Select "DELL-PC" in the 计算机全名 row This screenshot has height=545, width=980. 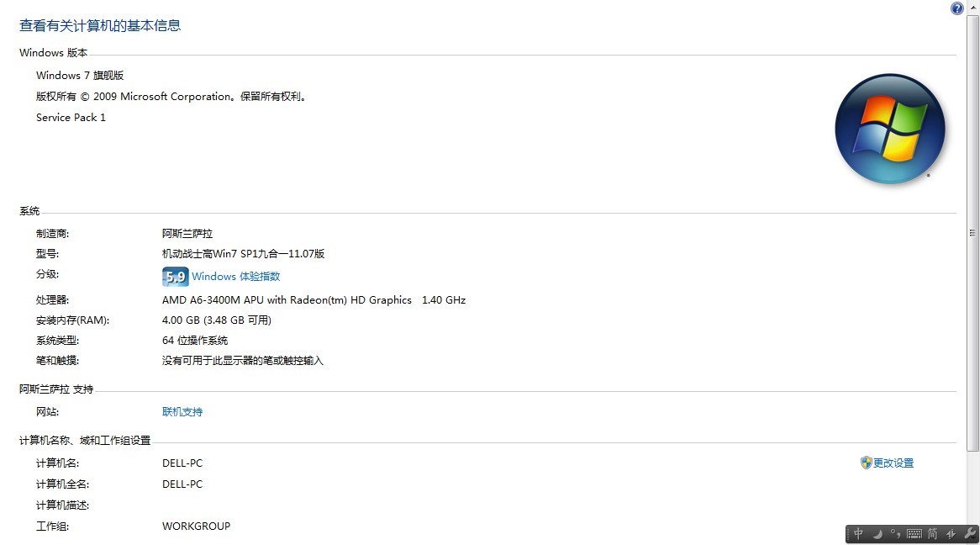tap(182, 484)
